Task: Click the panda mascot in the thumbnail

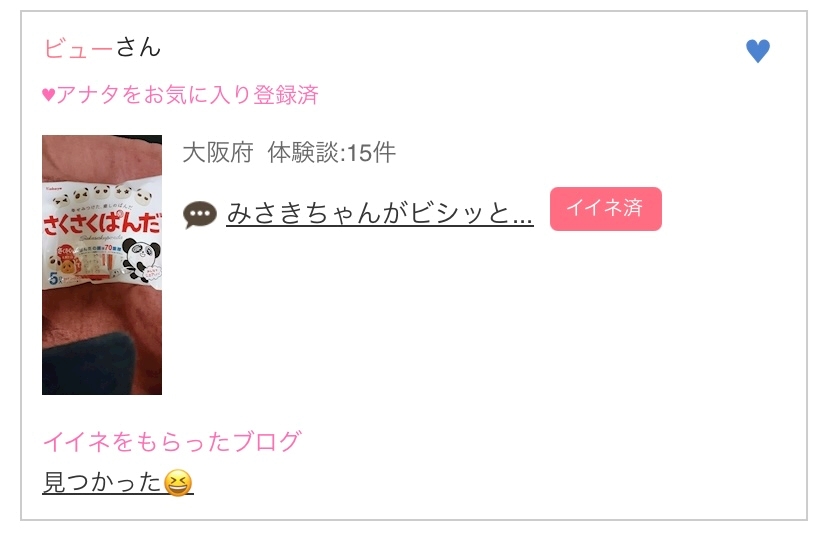Action: [x=139, y=259]
